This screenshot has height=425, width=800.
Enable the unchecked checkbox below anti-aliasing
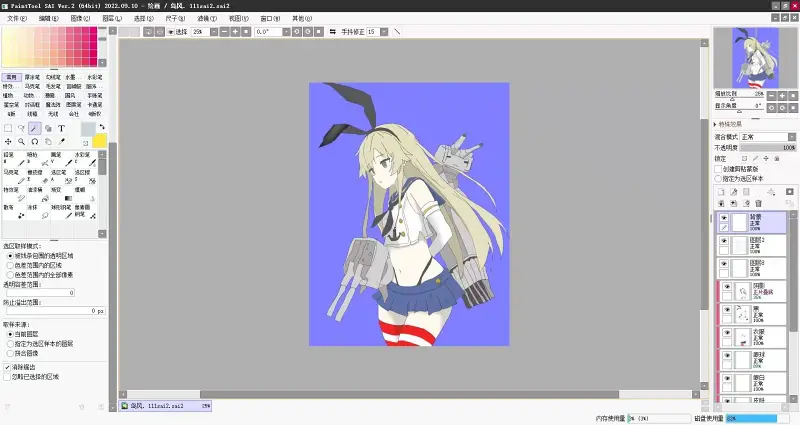(7, 377)
